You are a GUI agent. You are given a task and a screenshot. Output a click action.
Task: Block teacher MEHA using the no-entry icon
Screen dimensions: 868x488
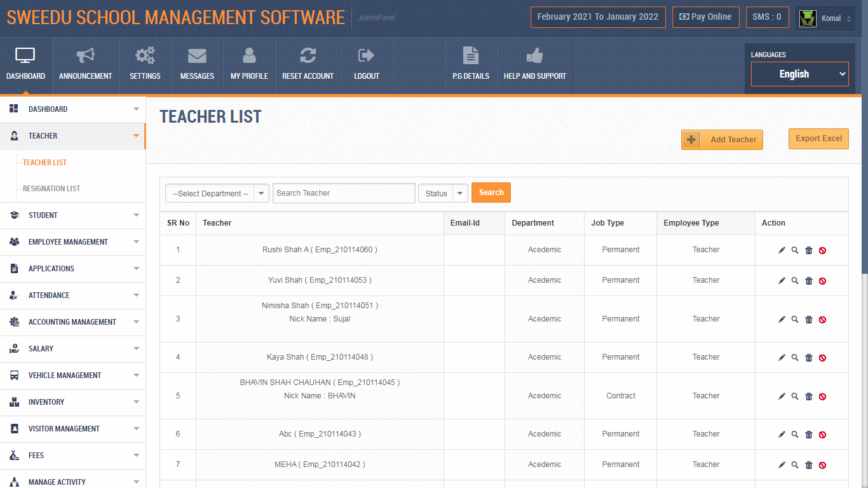822,464
